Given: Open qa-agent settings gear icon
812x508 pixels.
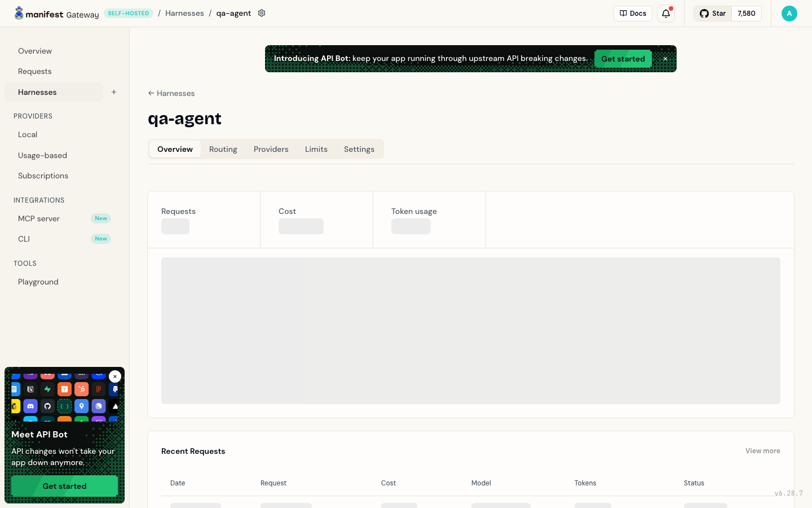Looking at the screenshot, I should [262, 13].
